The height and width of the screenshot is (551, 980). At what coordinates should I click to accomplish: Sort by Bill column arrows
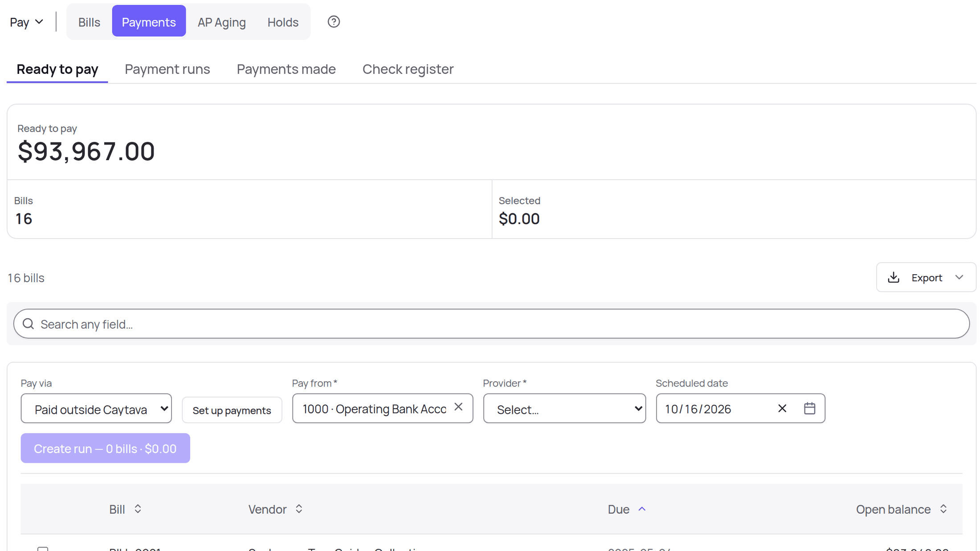pyautogui.click(x=138, y=509)
